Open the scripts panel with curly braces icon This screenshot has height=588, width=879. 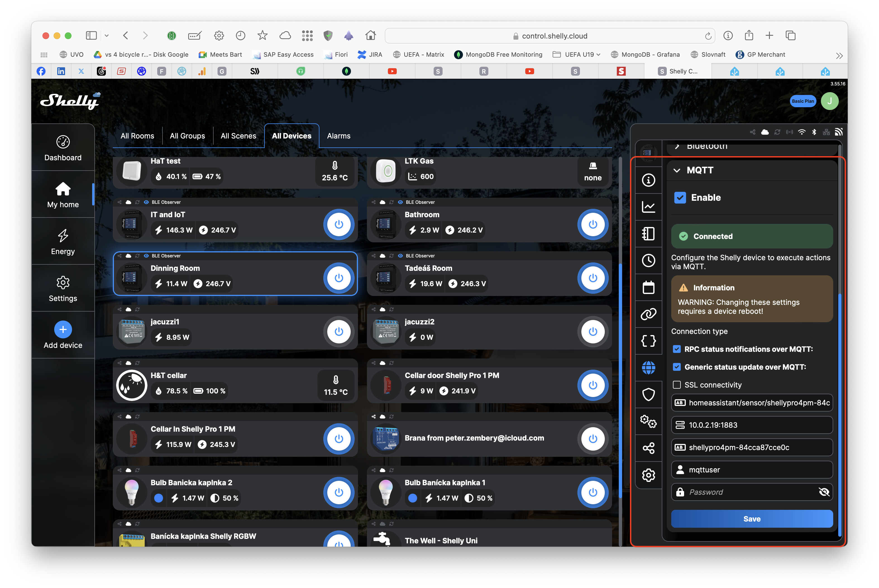[648, 341]
